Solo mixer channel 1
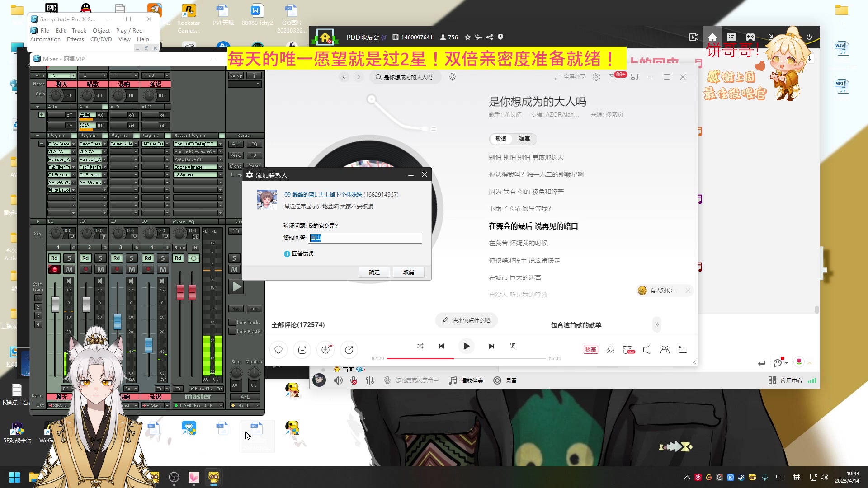 point(69,258)
